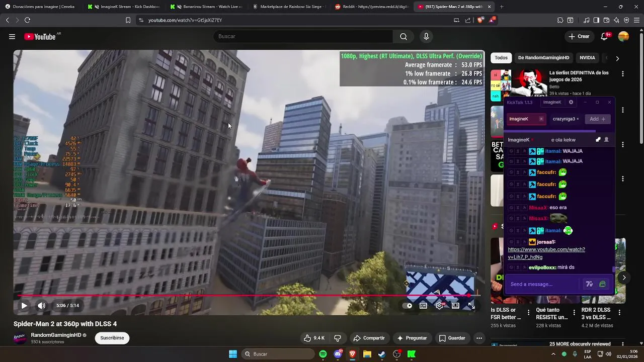
Task: Switch to crazyniga3 chat tab
Action: click(566, 119)
